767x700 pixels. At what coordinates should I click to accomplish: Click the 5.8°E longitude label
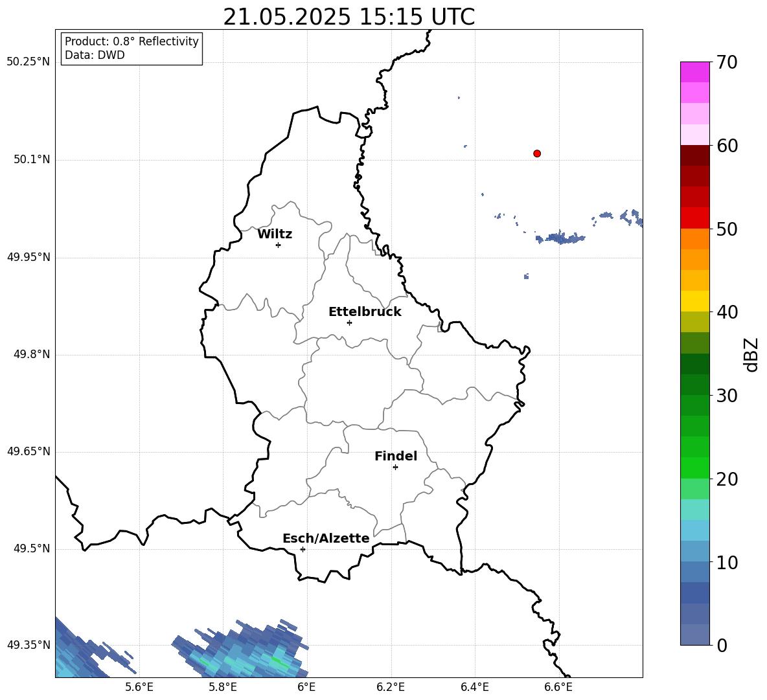[x=223, y=687]
